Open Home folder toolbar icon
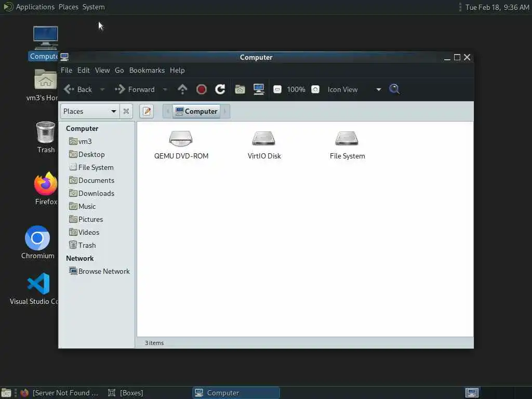This screenshot has width=532, height=399. [x=240, y=89]
